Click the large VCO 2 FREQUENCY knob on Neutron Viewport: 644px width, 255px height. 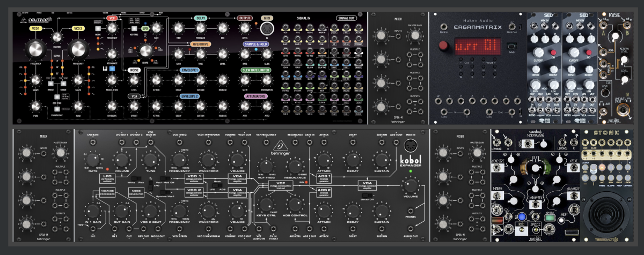click(x=78, y=50)
